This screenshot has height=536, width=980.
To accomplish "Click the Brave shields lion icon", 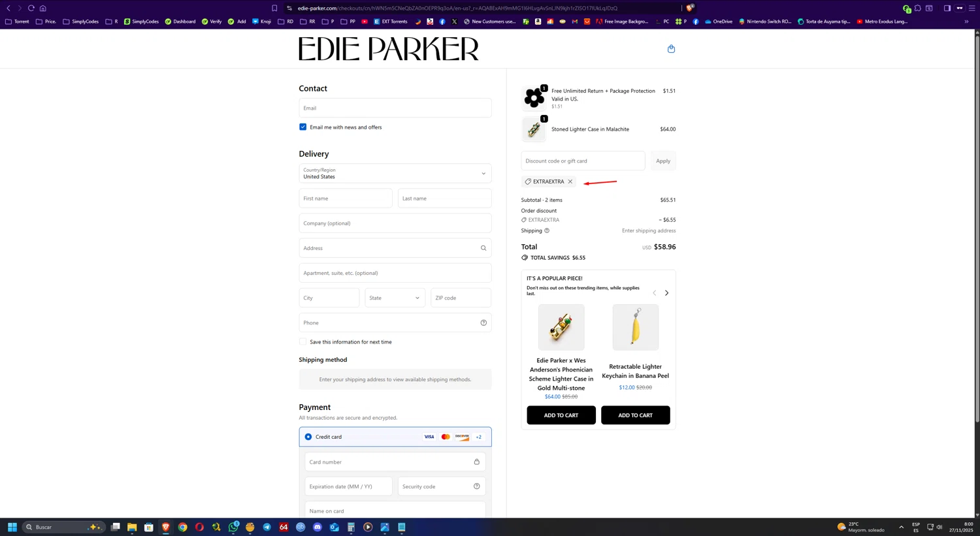I will point(689,8).
